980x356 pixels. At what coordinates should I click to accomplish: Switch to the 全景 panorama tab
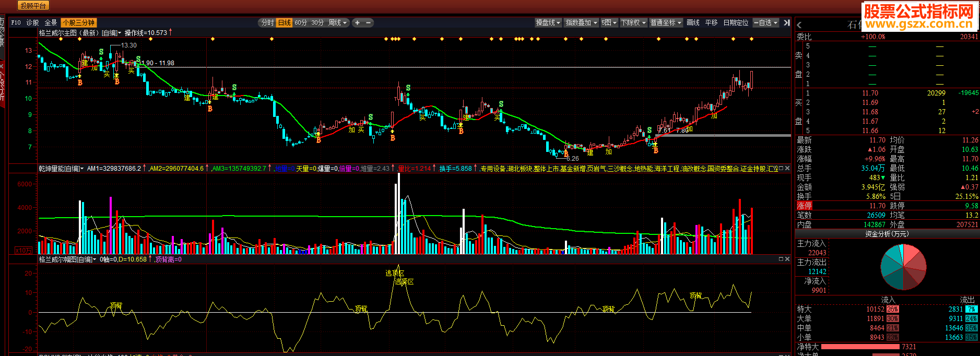tap(51, 22)
